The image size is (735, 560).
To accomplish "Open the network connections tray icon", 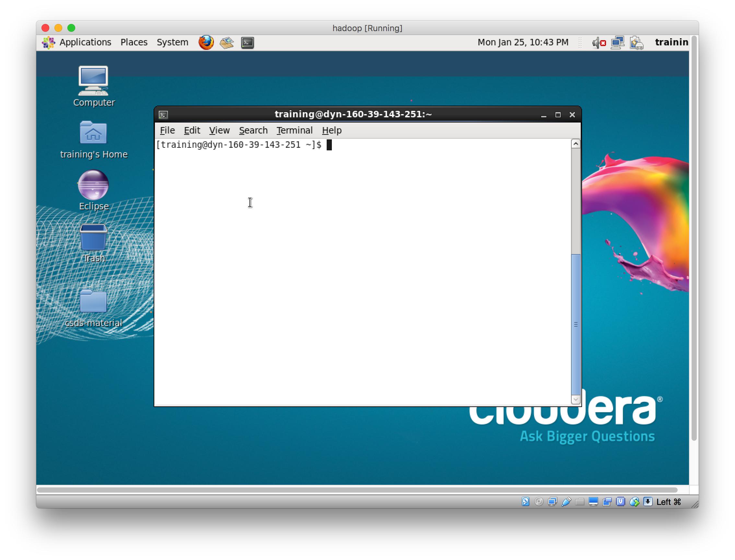I will point(617,43).
